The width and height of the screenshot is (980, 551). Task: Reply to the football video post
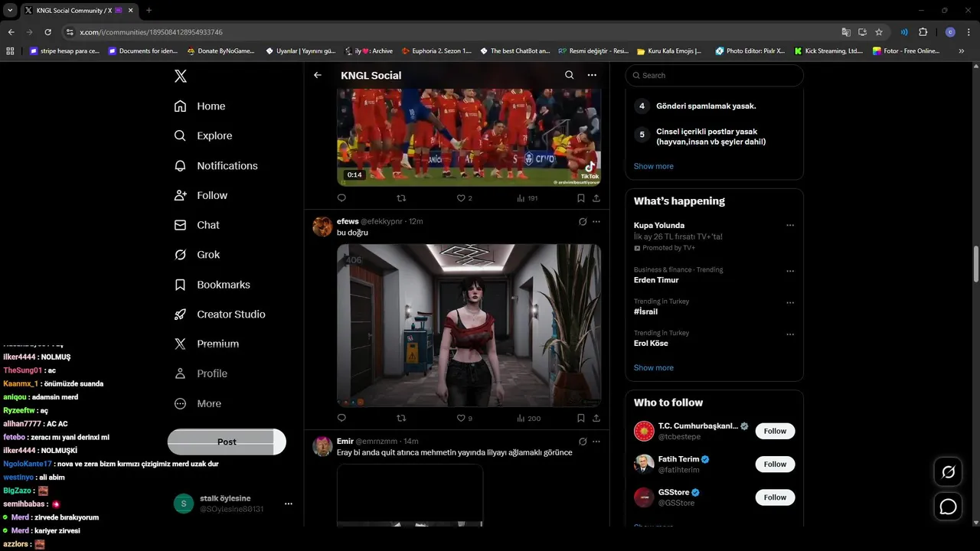point(341,198)
